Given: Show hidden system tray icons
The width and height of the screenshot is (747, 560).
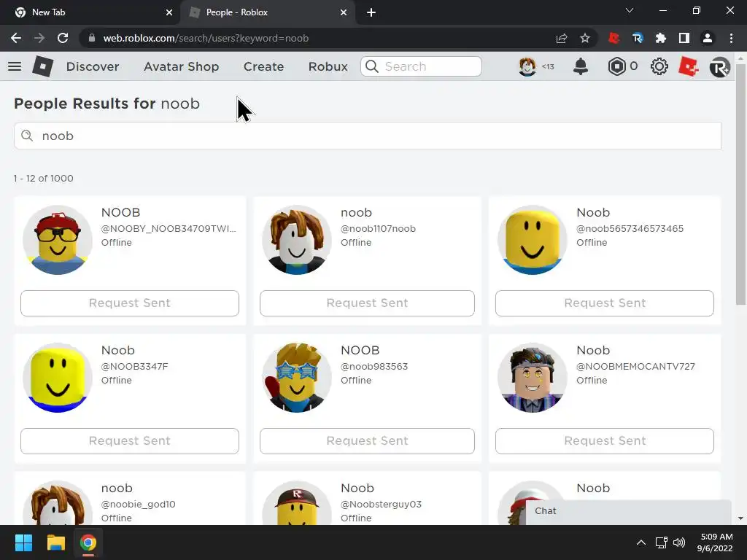Looking at the screenshot, I should tap(641, 542).
